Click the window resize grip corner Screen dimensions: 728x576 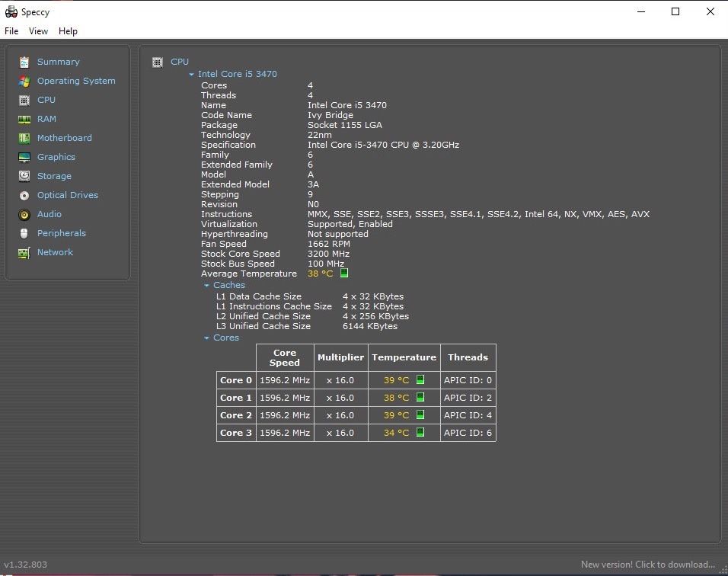(724, 571)
